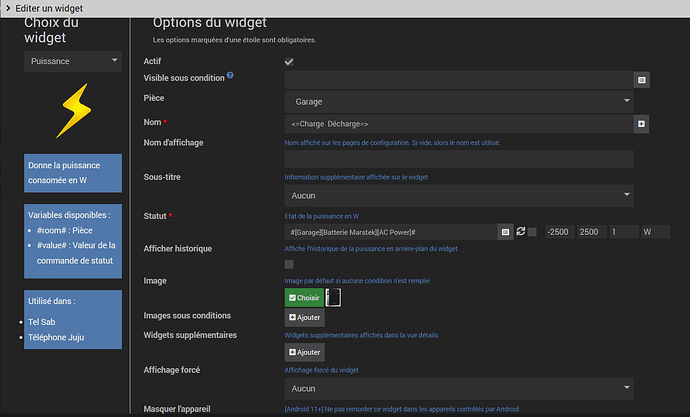The image size is (690, 417).
Task: Toggle the small checkbox in Statut row
Action: tap(532, 232)
